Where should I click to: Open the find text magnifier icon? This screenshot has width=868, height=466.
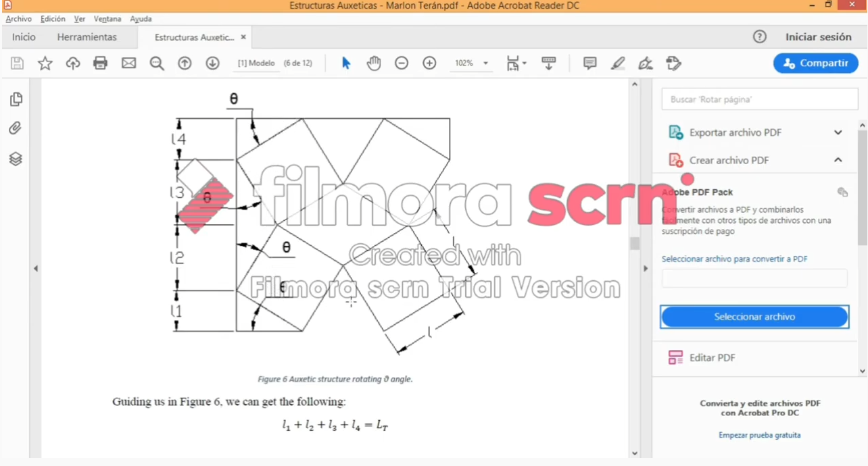pyautogui.click(x=157, y=63)
